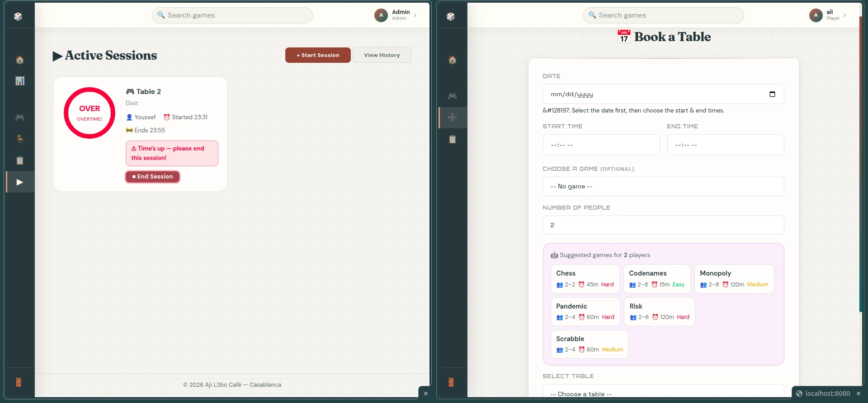Log out via door icon in Player window

click(451, 382)
